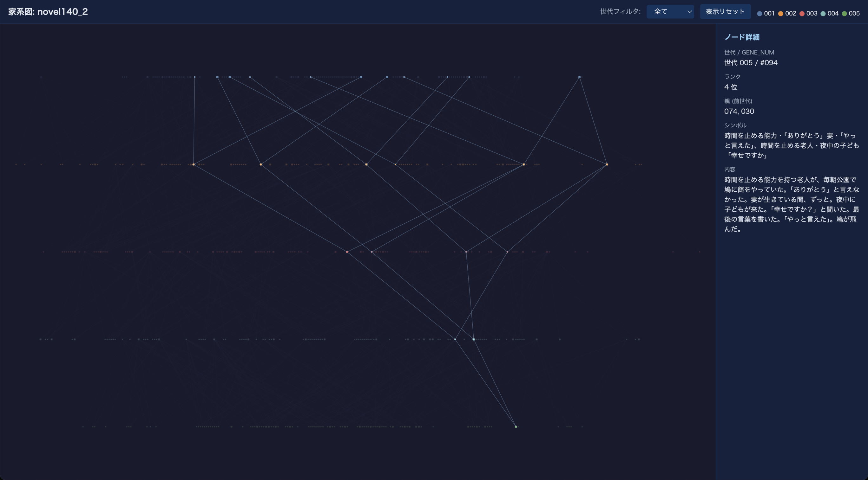
Task: Select the rightmost highlighted blue node in top row
Action: point(580,77)
